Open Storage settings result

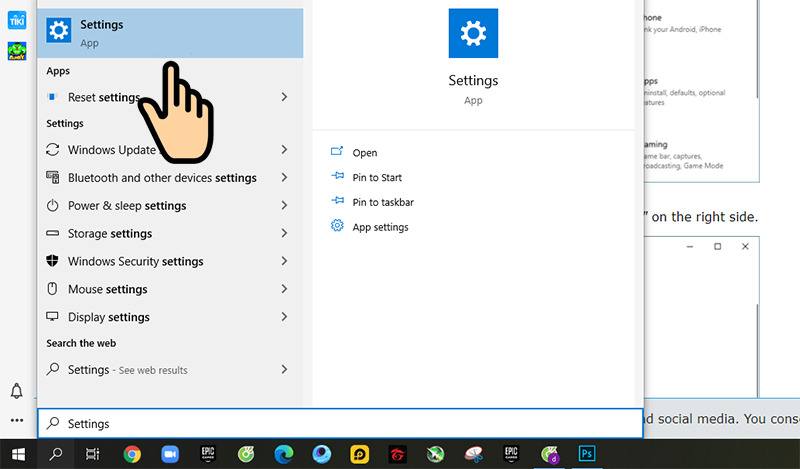tap(170, 233)
